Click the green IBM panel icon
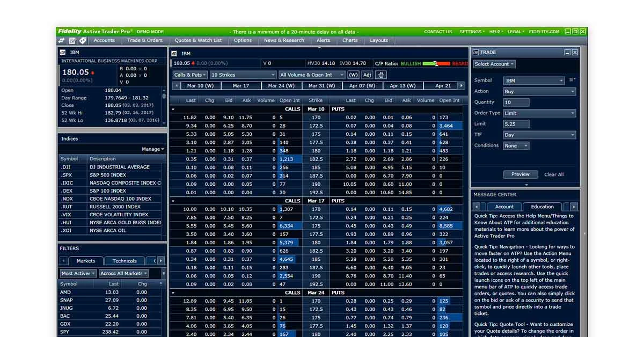The image size is (644, 337). (x=63, y=52)
